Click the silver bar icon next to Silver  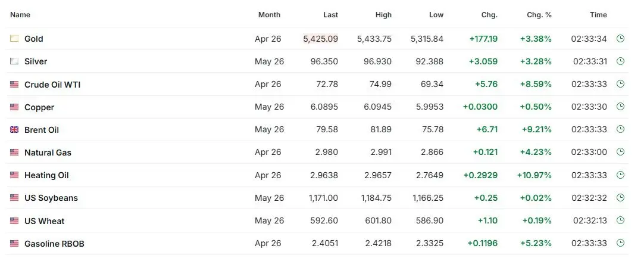pyautogui.click(x=14, y=61)
